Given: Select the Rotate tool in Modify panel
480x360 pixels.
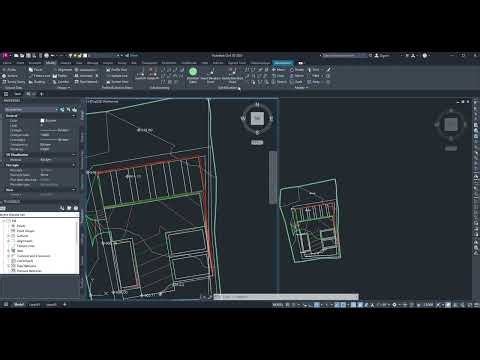Looking at the screenshot, I should pyautogui.click(x=297, y=70).
